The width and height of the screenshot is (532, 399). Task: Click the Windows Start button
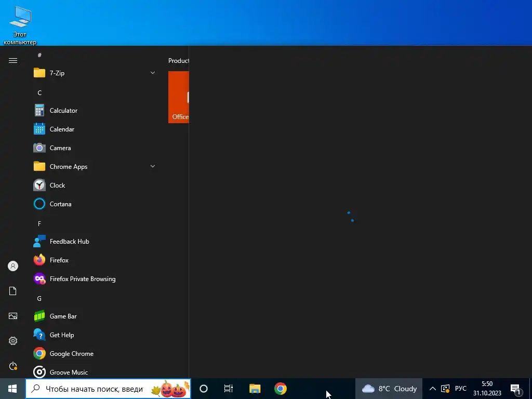[x=12, y=389]
